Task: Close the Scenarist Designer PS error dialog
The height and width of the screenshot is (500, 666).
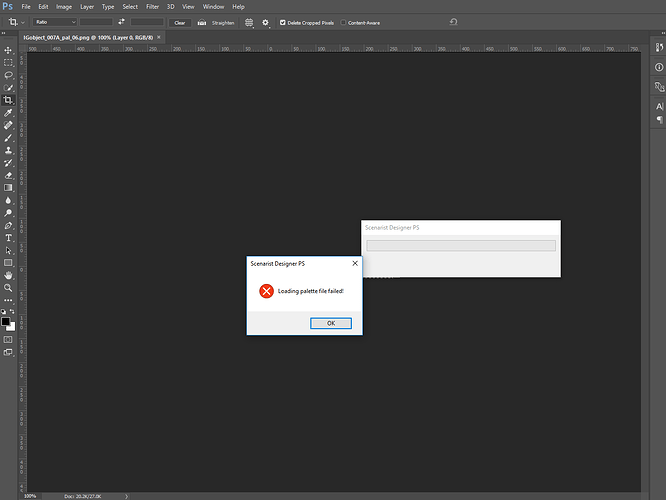Action: [355, 263]
